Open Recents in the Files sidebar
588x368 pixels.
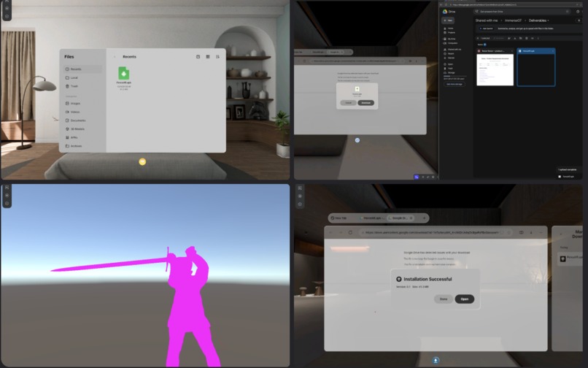(x=82, y=69)
